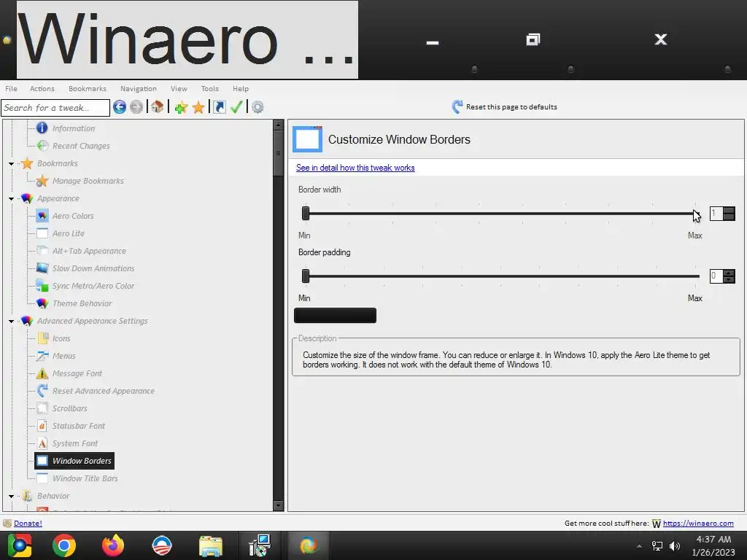747x560 pixels.
Task: Open the https://winaero.com link
Action: 698,524
